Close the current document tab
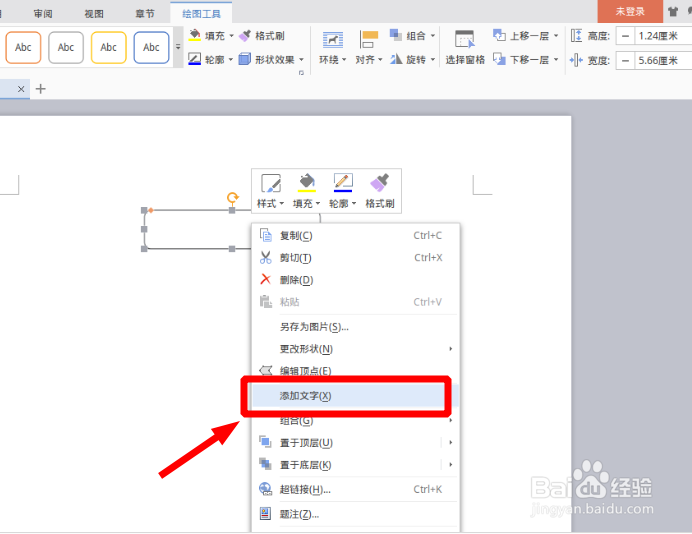692x534 pixels. coord(21,89)
